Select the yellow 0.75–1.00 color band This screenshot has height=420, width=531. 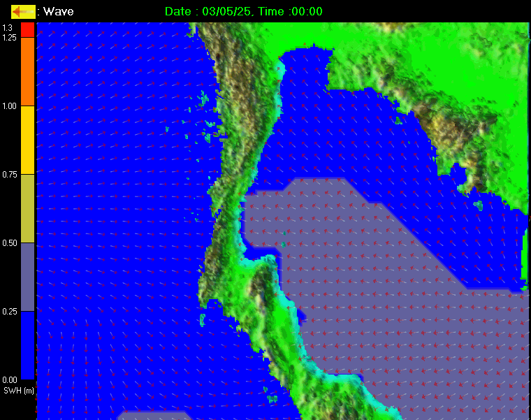(28, 140)
